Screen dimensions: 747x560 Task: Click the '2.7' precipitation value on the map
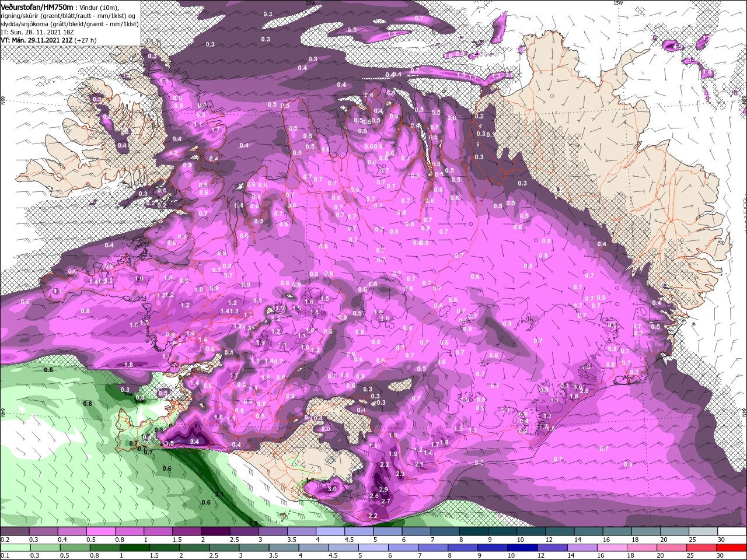(x=385, y=502)
